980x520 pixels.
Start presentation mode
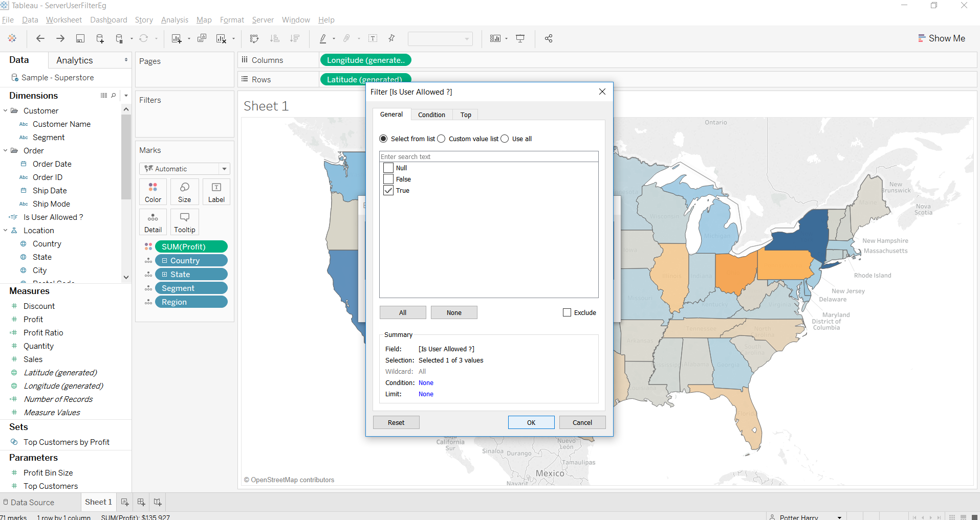520,38
